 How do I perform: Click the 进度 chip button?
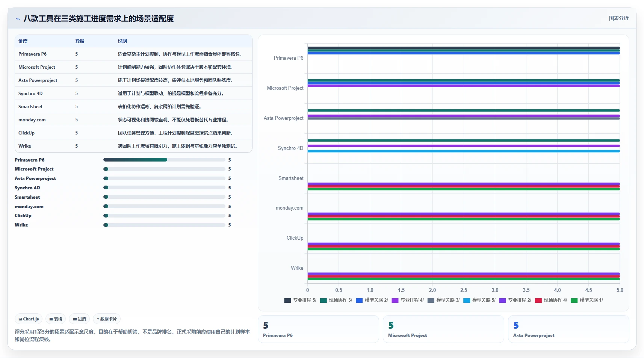(x=79, y=319)
